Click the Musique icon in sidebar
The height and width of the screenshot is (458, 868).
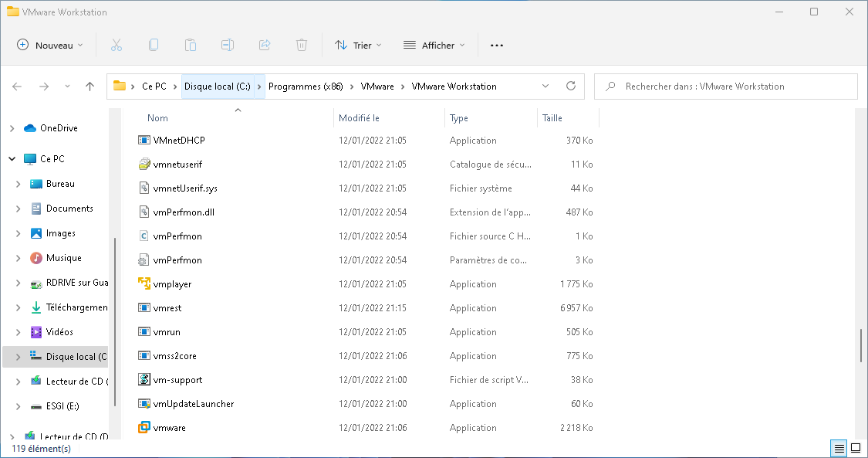tap(36, 257)
